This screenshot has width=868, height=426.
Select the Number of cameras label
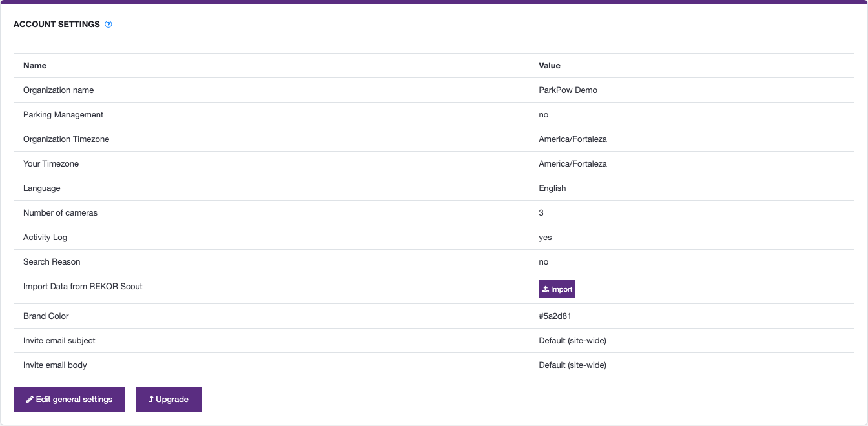coord(60,213)
